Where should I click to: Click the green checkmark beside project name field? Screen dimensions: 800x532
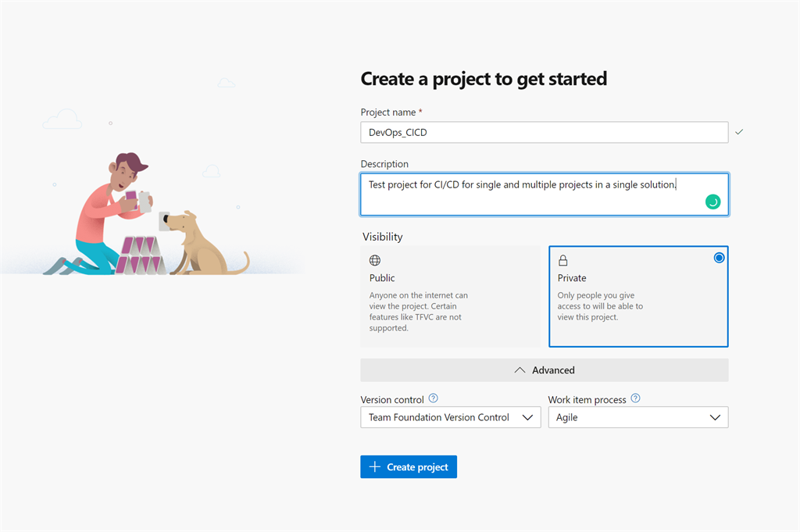[x=739, y=132]
